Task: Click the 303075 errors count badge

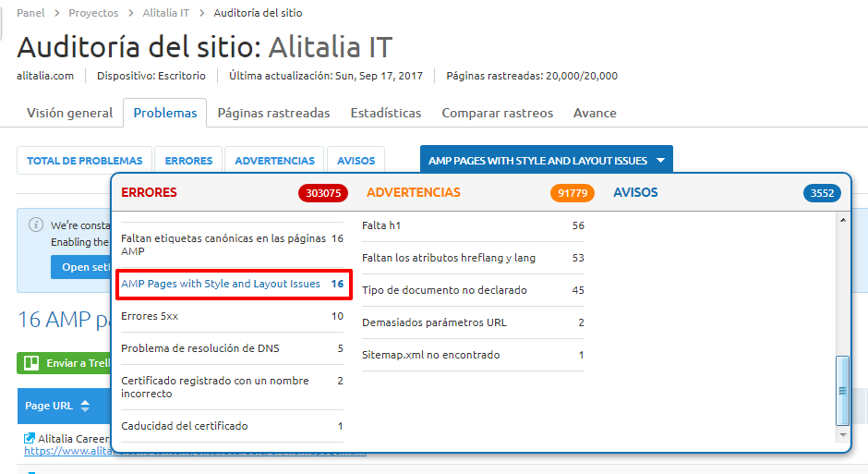Action: (323, 193)
